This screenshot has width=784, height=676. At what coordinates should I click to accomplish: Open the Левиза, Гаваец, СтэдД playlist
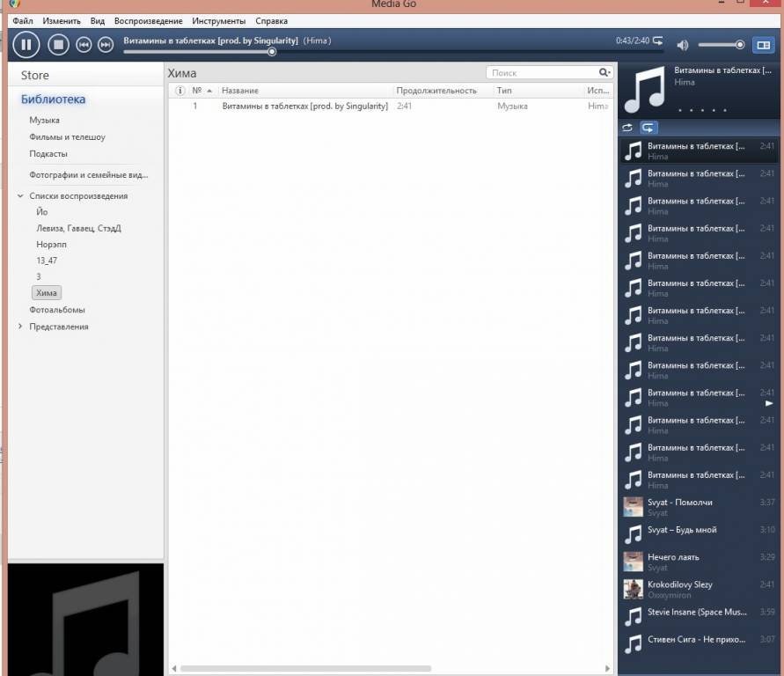78,228
